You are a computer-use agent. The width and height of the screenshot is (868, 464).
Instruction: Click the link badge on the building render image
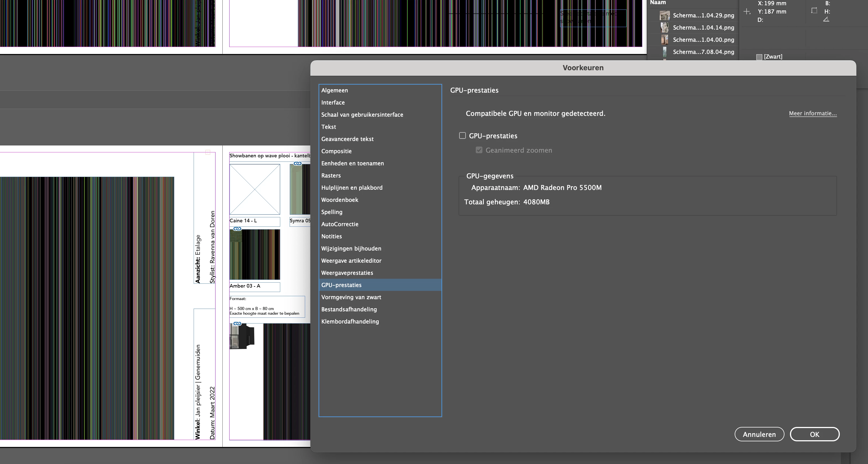click(x=237, y=324)
